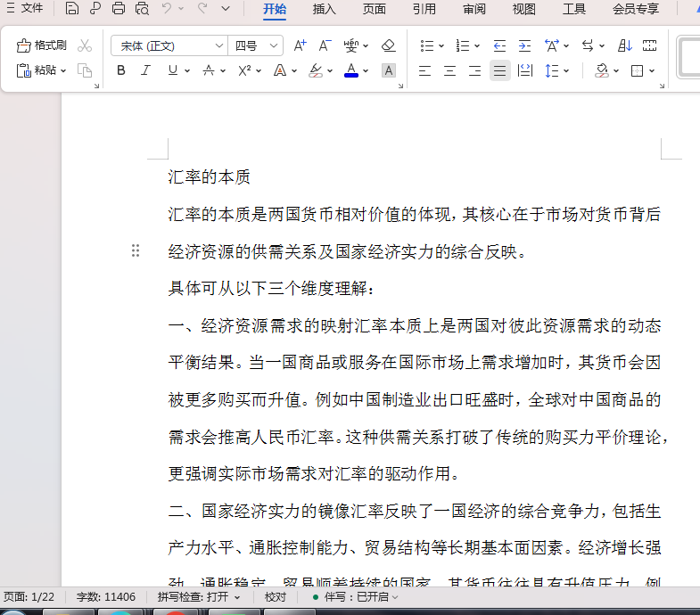Click the Clear Formatting eraser icon
Screen dimensions: 700x615
[389, 45]
